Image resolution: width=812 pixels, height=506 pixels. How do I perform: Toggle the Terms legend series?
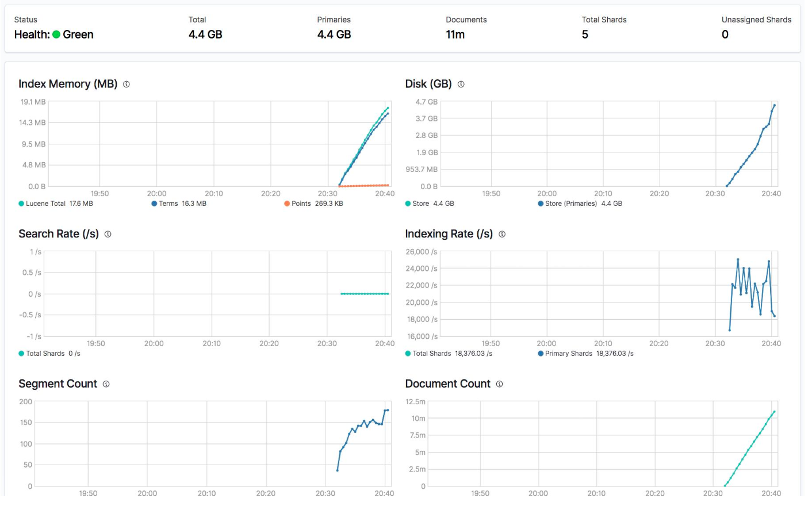coord(179,204)
